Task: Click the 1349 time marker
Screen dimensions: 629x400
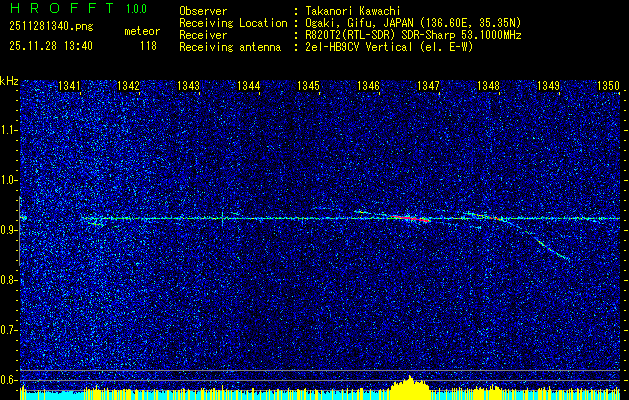Action: click(x=548, y=86)
